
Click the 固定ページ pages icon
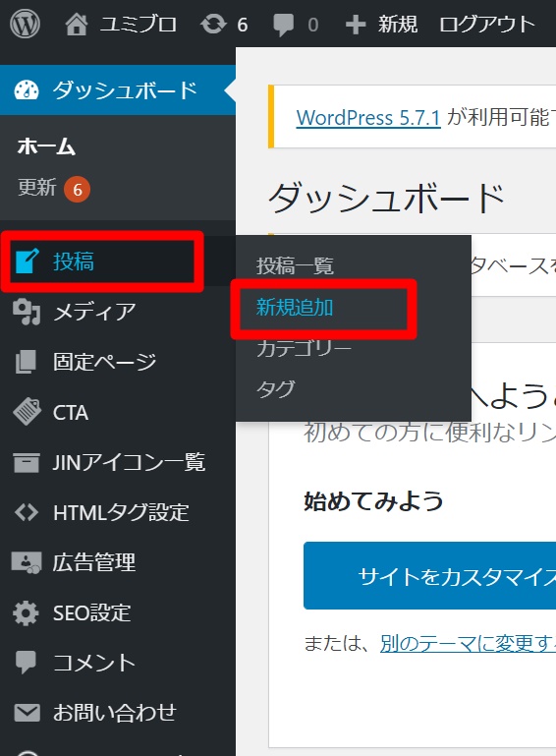point(26,362)
